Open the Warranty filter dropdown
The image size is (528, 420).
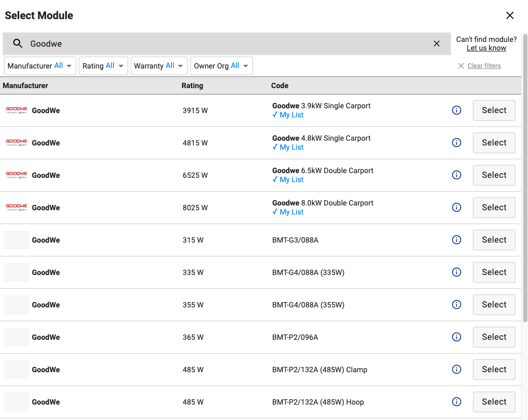point(159,66)
